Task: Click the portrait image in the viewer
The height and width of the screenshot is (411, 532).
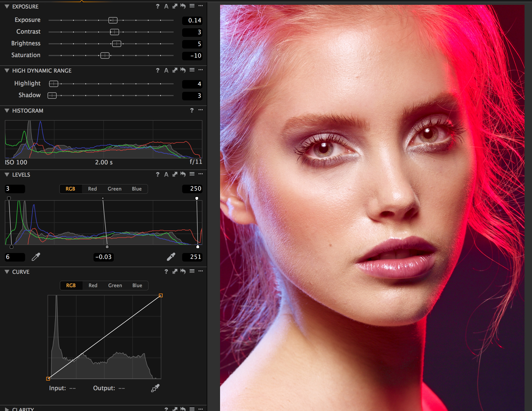Action: [x=372, y=208]
